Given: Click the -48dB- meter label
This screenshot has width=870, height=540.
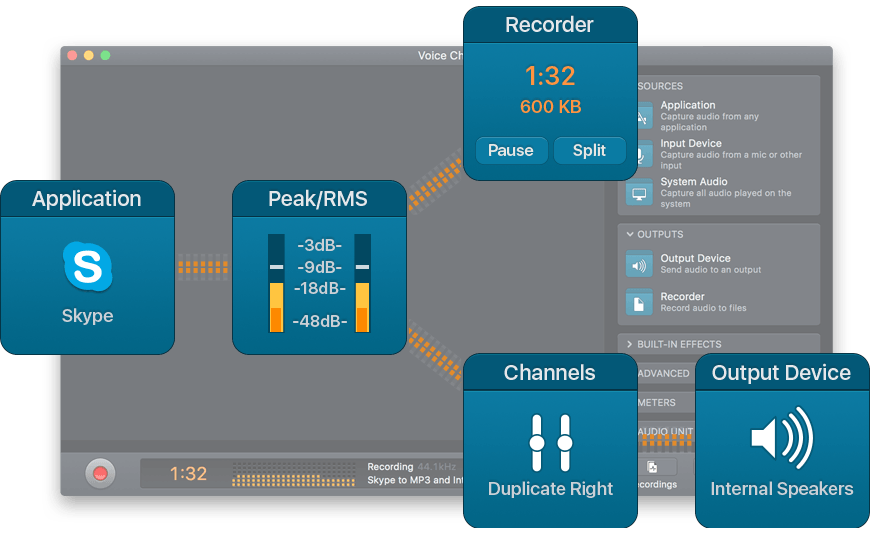Looking at the screenshot, I should click(x=320, y=321).
